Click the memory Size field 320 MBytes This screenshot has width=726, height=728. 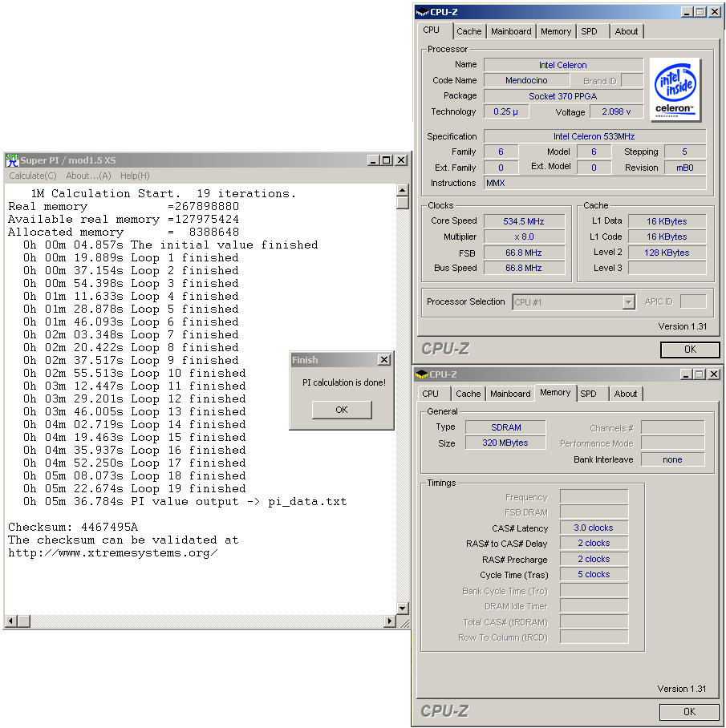point(506,443)
